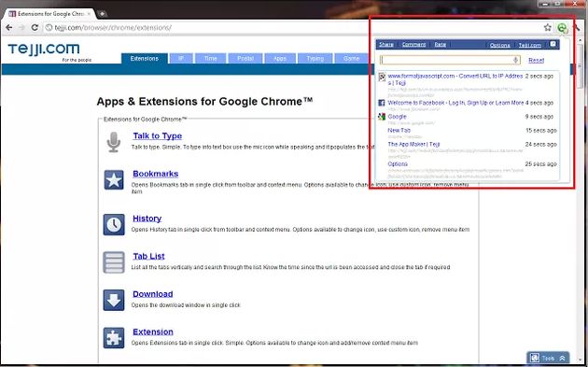588x367 pixels.
Task: Go back using the browser back arrow
Action: 9,27
